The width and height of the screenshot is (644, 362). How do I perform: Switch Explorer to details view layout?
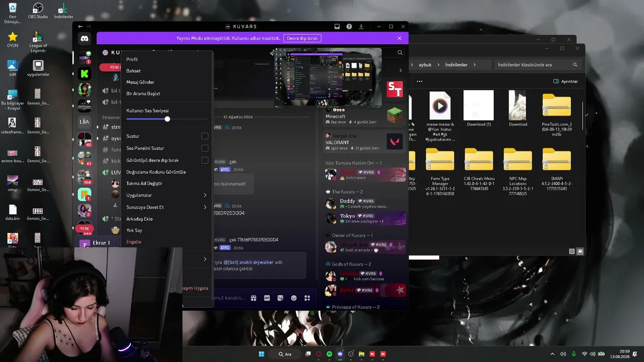(x=572, y=251)
